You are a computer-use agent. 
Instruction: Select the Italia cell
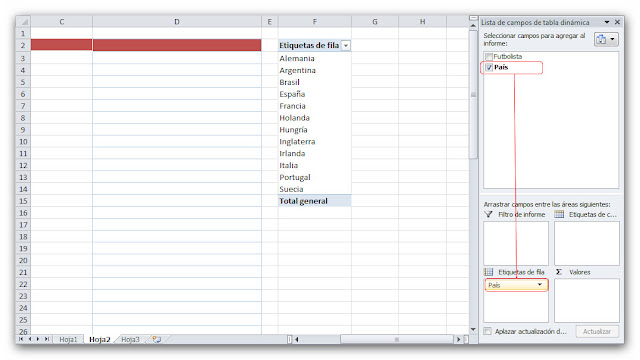click(x=315, y=165)
